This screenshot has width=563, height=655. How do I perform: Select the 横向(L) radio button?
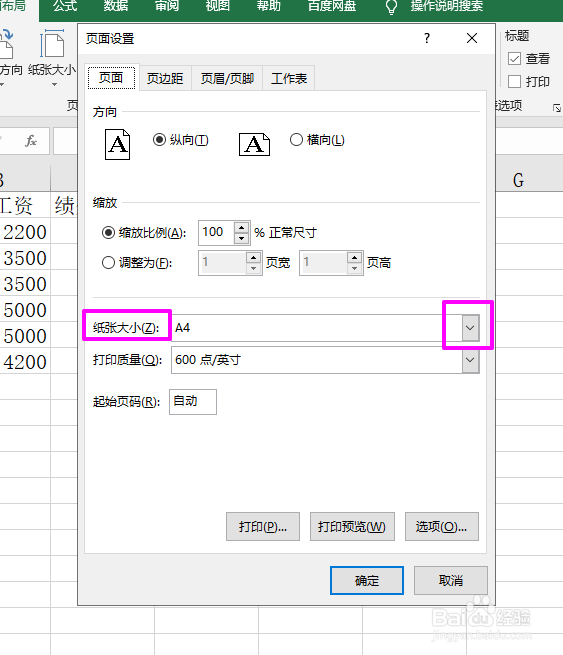(x=296, y=140)
